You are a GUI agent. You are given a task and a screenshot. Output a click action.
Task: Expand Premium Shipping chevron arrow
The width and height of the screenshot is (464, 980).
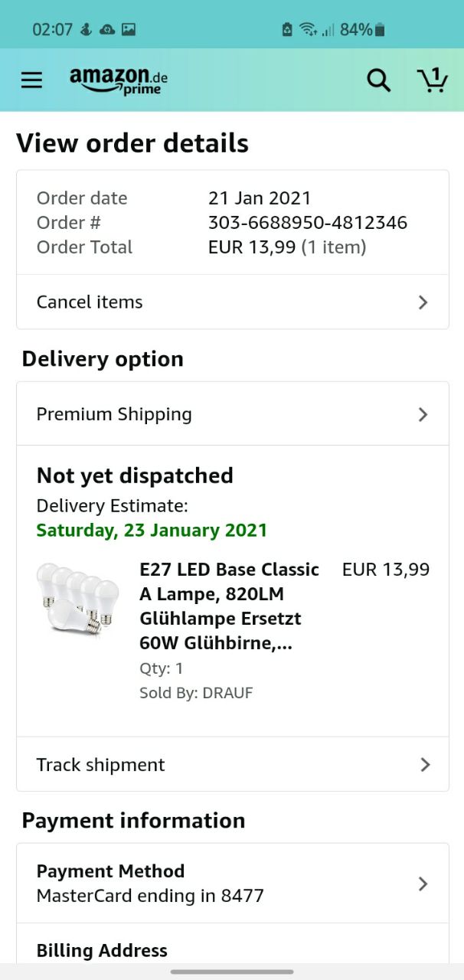423,415
